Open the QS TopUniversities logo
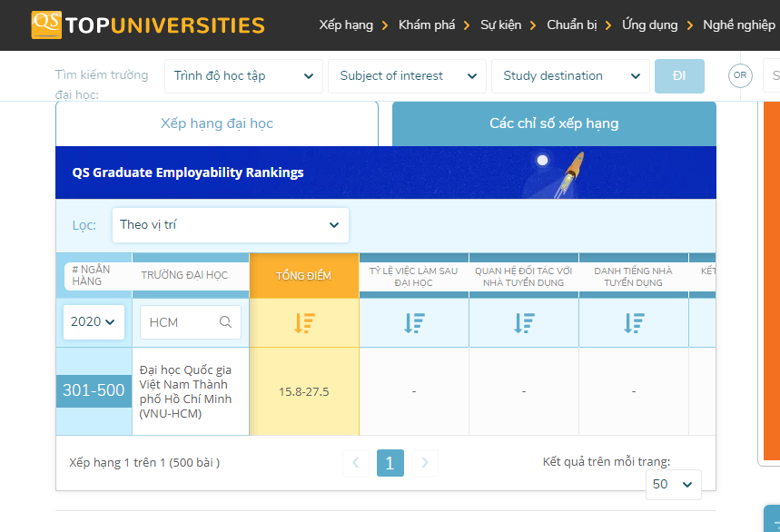Screen dimensions: 780x532 (x=145, y=25)
